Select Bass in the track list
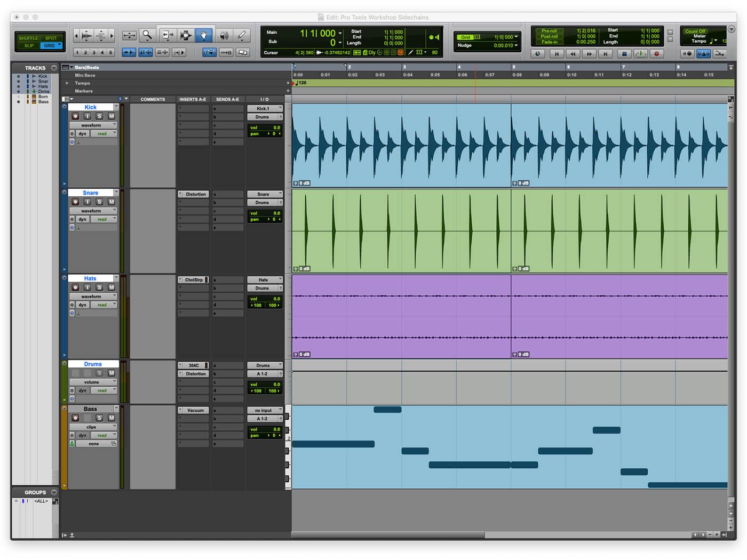This screenshot has height=560, width=747. pyautogui.click(x=43, y=101)
